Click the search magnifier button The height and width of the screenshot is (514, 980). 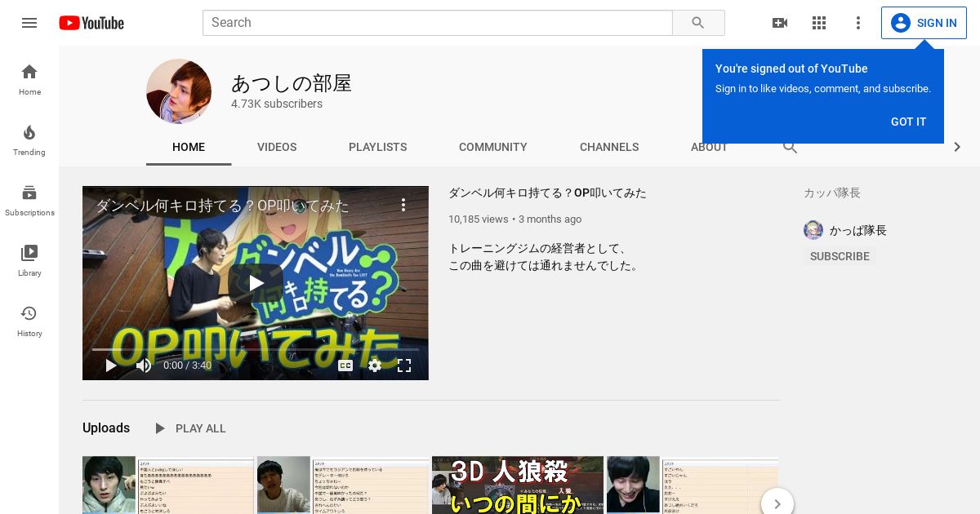click(x=698, y=23)
